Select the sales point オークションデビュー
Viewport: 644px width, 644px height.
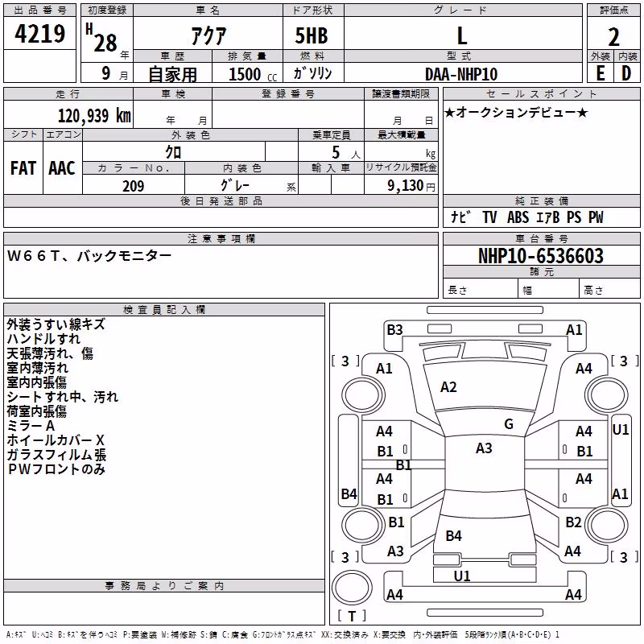[x=516, y=112]
